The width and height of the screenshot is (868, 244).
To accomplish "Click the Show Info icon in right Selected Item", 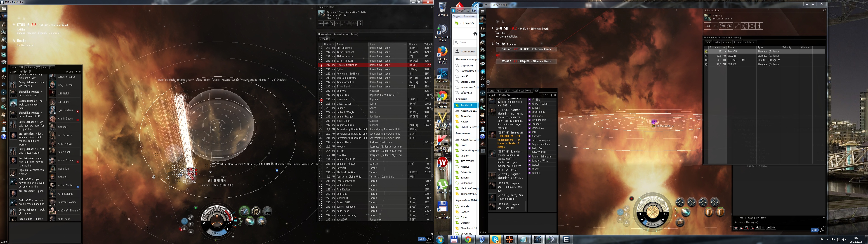I will coord(759,26).
